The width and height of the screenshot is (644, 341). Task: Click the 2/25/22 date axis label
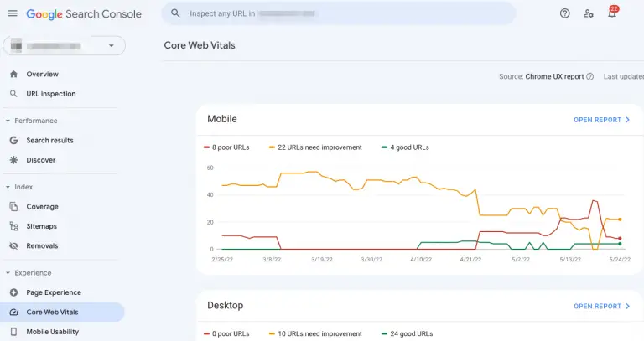click(x=222, y=260)
